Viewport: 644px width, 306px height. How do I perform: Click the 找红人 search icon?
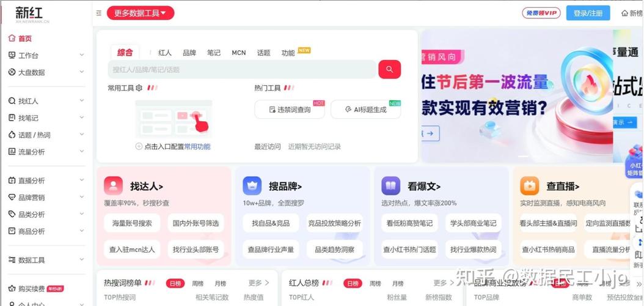tap(12, 101)
